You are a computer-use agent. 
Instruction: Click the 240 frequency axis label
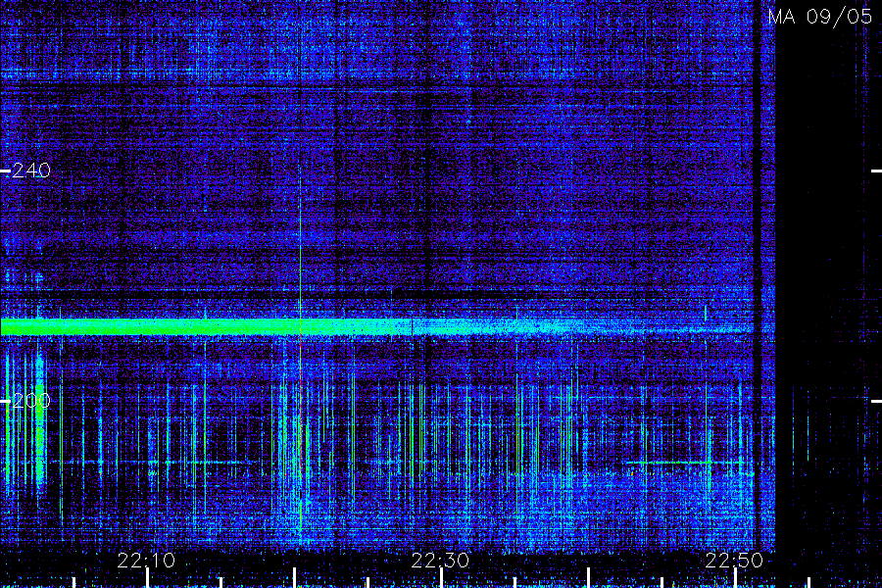pyautogui.click(x=31, y=170)
